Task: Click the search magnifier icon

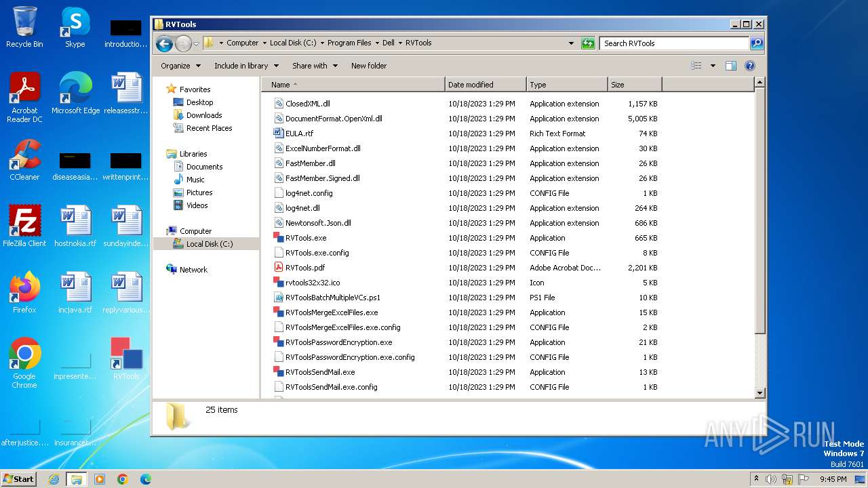Action: (x=757, y=43)
